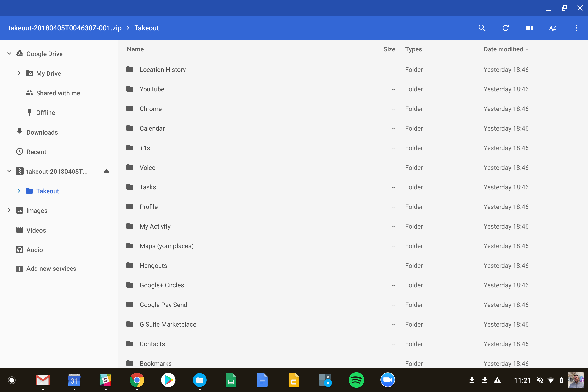
Task: Open Google Sheets from the shelf
Action: coord(231,380)
